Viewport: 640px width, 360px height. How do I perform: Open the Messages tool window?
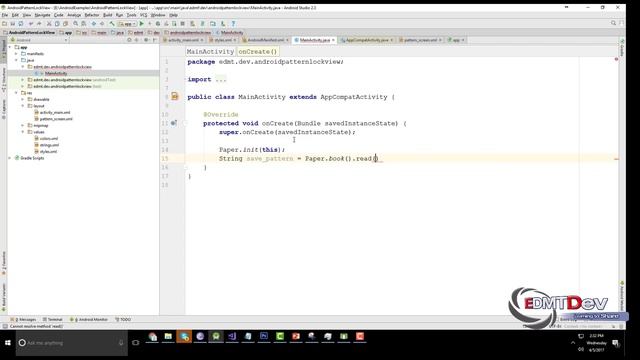(x=23, y=320)
